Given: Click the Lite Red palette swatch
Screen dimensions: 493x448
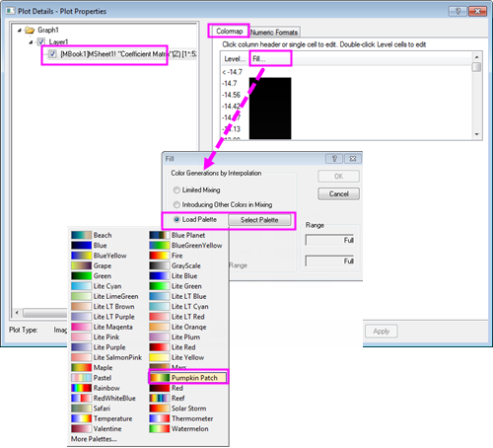Looking at the screenshot, I should (160, 347).
